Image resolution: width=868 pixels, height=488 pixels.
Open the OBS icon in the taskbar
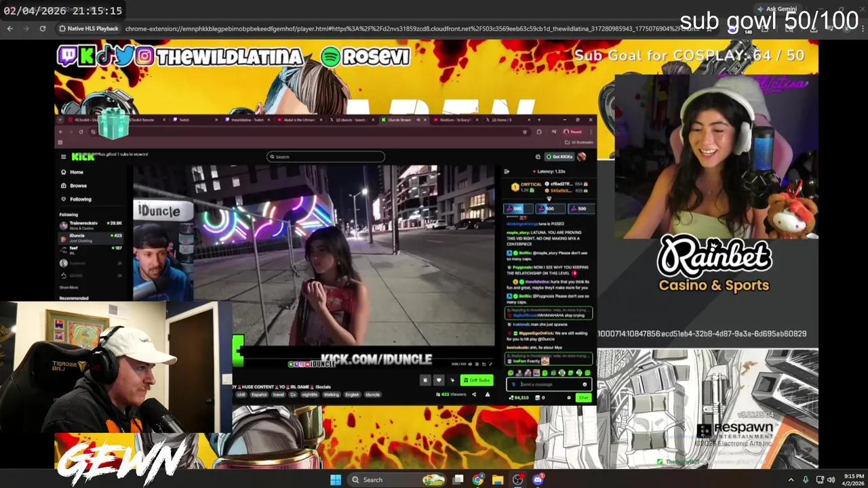pyautogui.click(x=518, y=480)
